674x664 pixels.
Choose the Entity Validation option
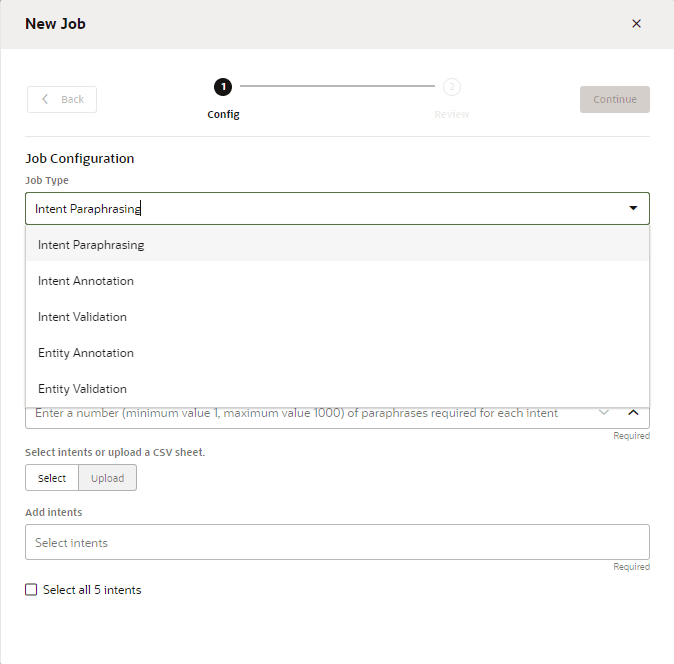point(82,389)
